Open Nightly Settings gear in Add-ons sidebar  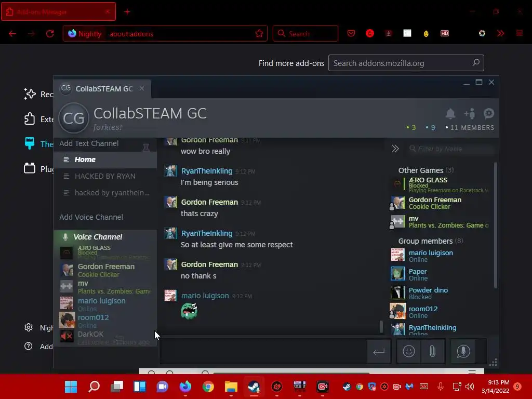pos(29,327)
